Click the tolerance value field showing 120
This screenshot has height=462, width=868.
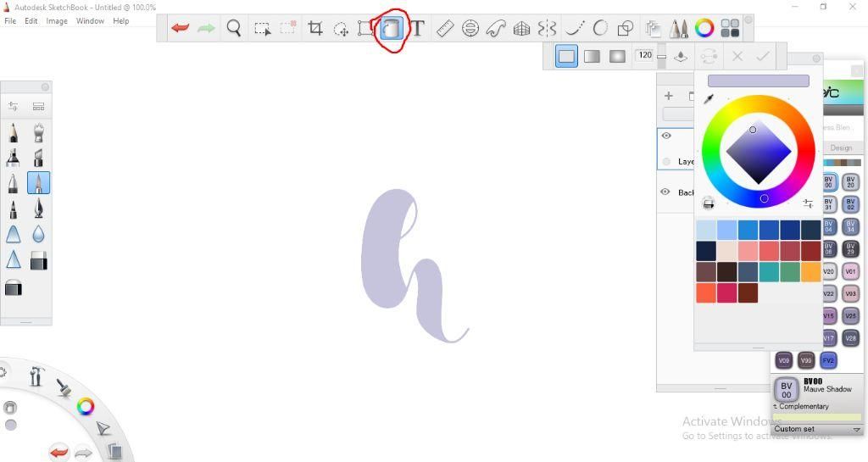pos(645,55)
